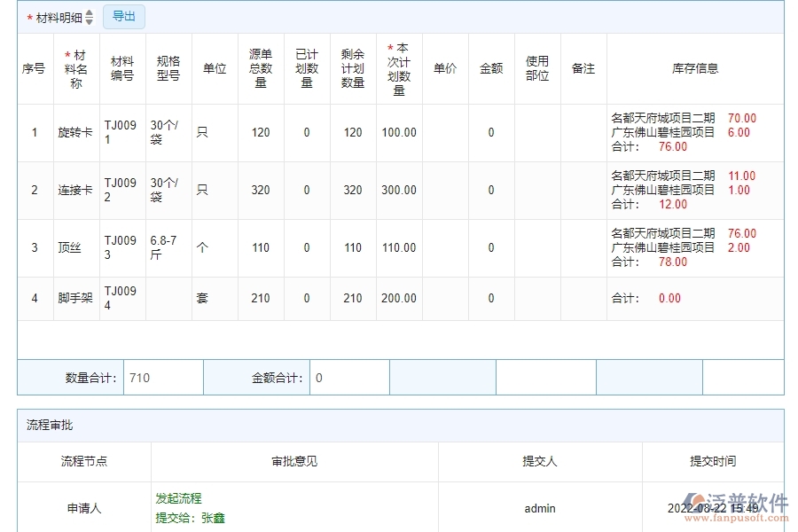Click the up arrow beside 材料明细
The image size is (798, 532).
89,12
